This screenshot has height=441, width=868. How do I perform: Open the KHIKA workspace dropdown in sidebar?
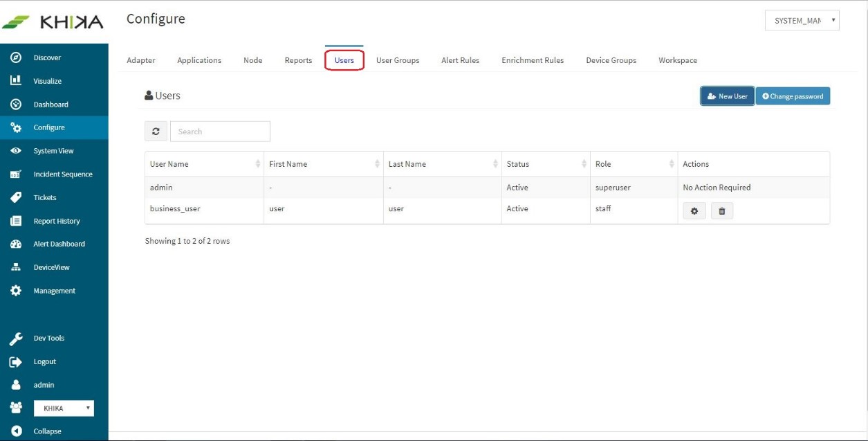(x=64, y=408)
